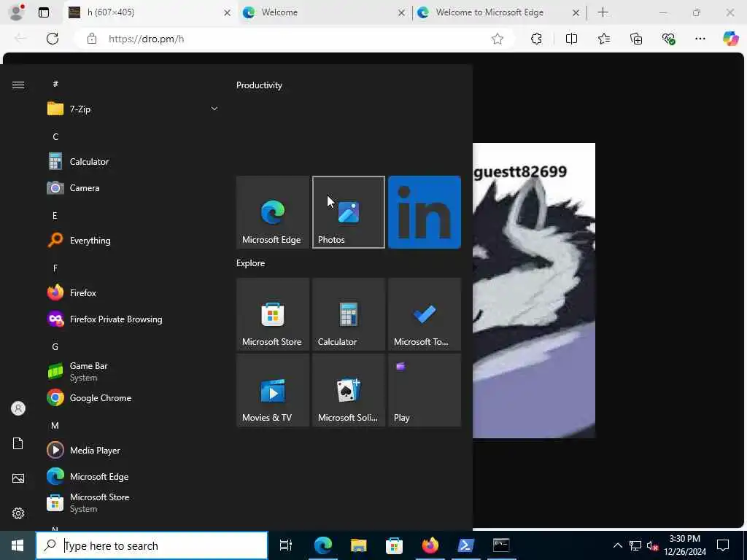Open the network status tray icon

coord(635,545)
